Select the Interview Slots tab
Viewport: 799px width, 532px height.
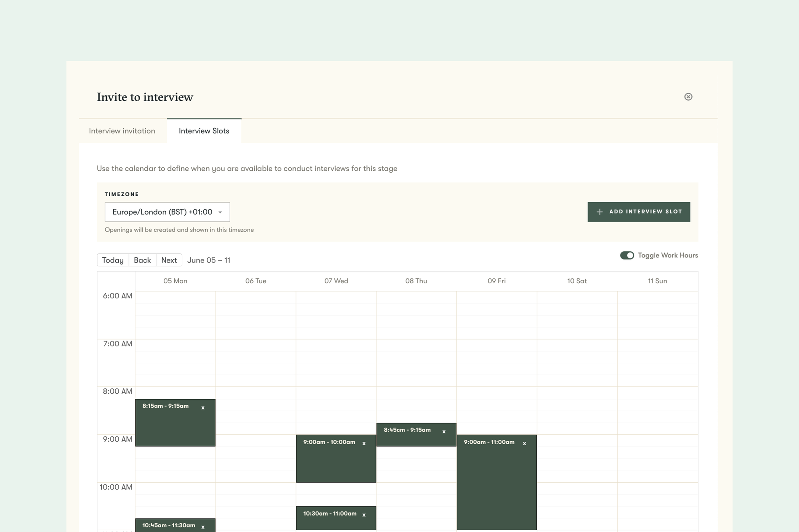pyautogui.click(x=204, y=131)
